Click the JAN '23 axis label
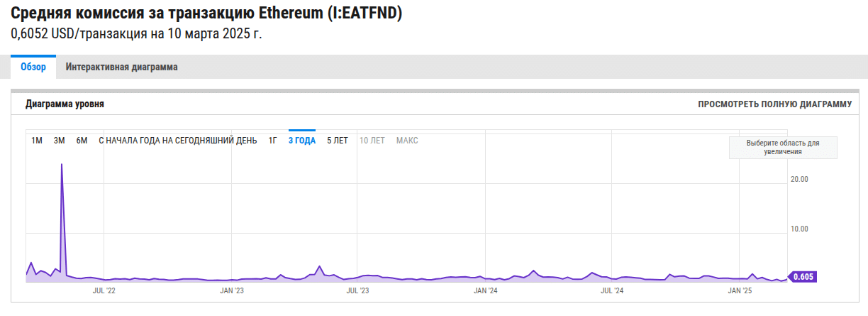Viewport: 868px width, 316px height. [x=232, y=290]
